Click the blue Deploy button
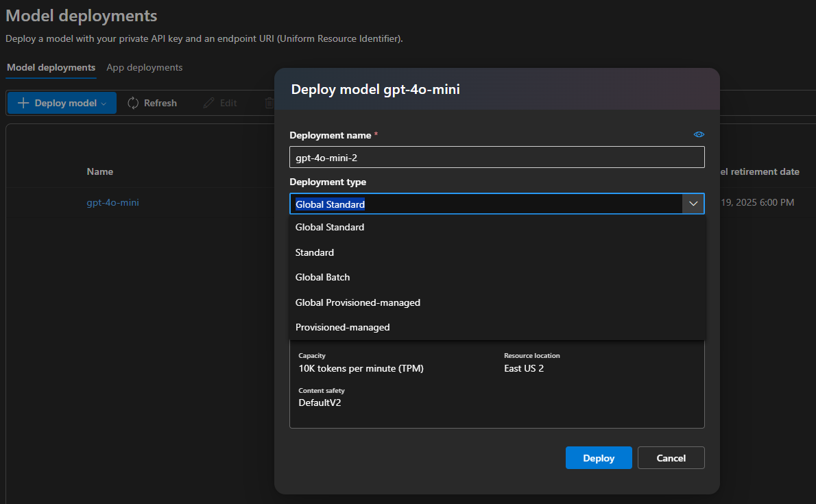Viewport: 816px width, 504px height. point(599,457)
